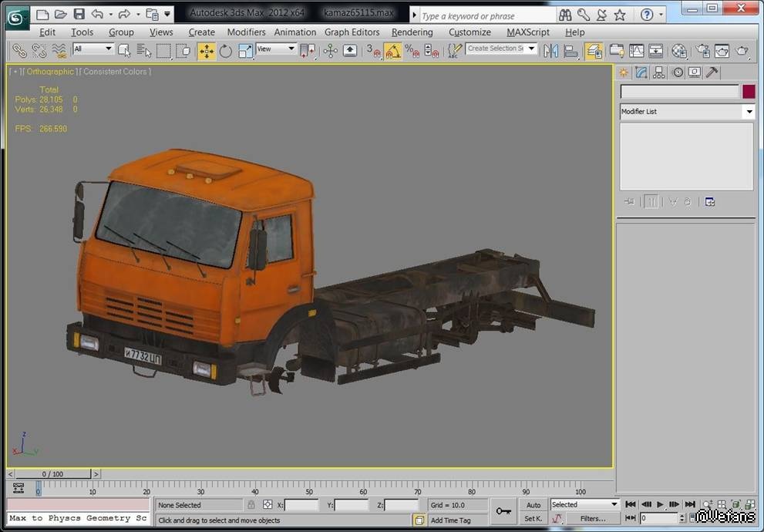Toggle Auto Key animation mode
The width and height of the screenshot is (764, 532).
point(533,505)
